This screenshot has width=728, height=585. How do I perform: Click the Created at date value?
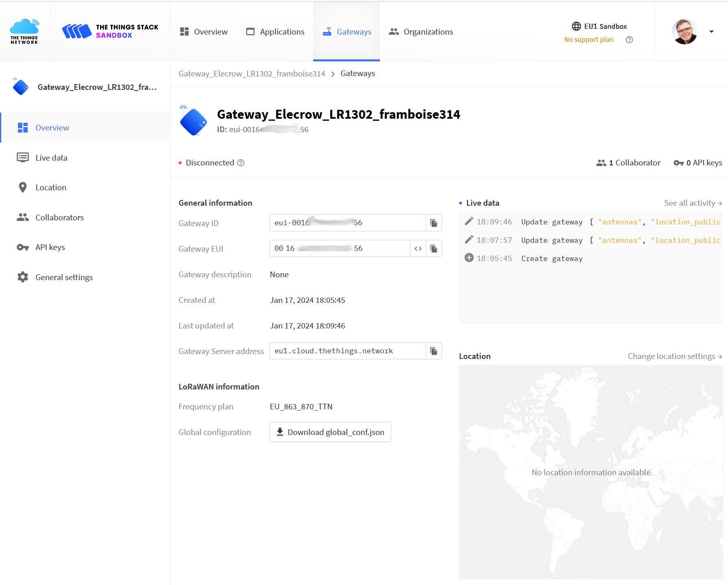(x=307, y=300)
